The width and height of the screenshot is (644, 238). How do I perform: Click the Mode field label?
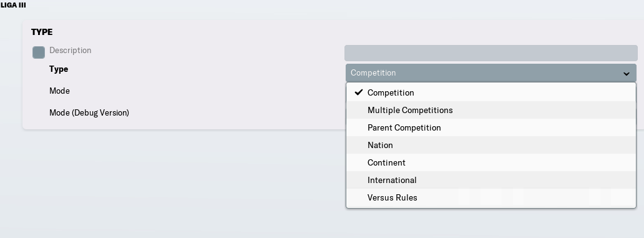click(x=59, y=91)
